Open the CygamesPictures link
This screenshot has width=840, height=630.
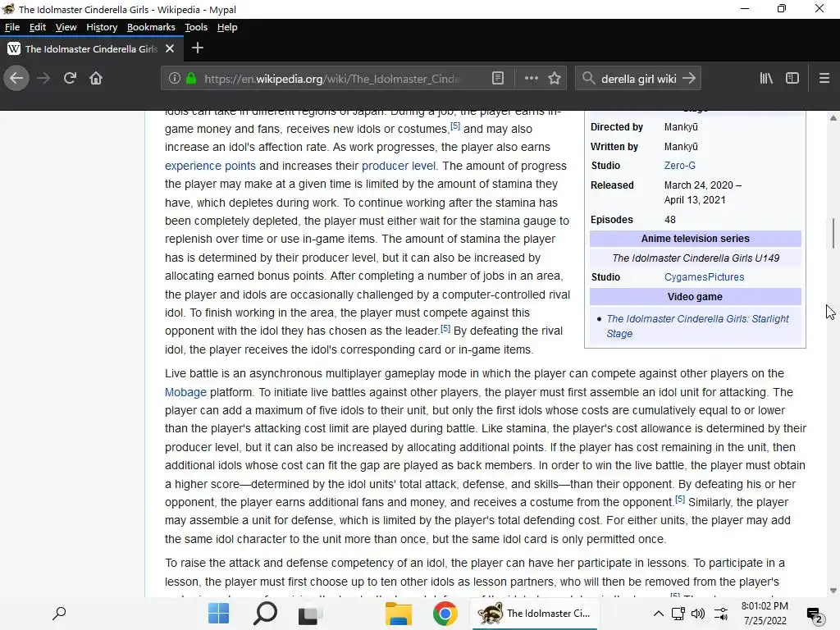704,277
